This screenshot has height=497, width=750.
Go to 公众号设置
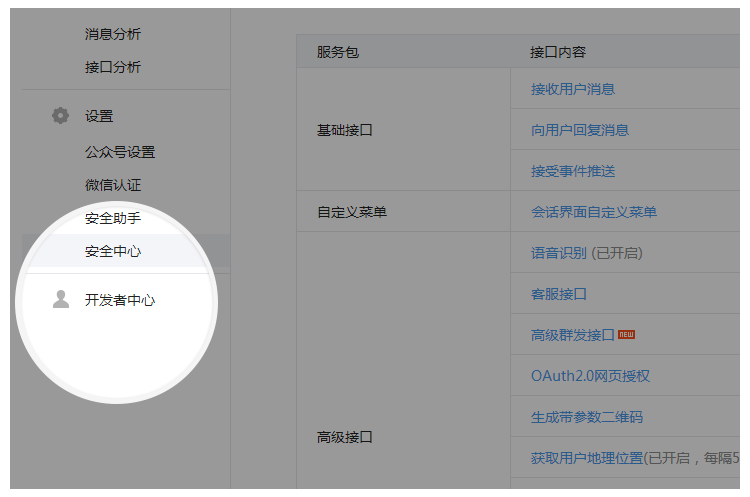coord(120,152)
